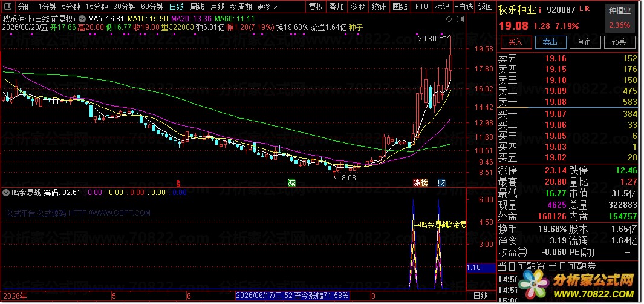Screen dimensions: 644x304
Task: Click the yellow 种子 concept tag
Action: click(x=356, y=27)
